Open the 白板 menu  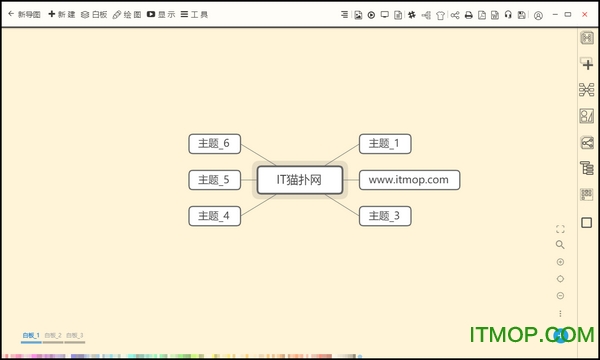94,15
